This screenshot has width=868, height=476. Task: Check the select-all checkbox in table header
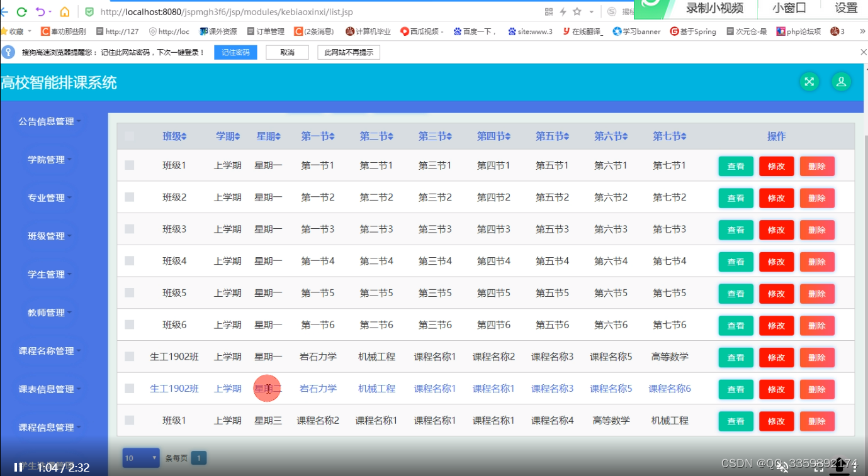tap(129, 136)
